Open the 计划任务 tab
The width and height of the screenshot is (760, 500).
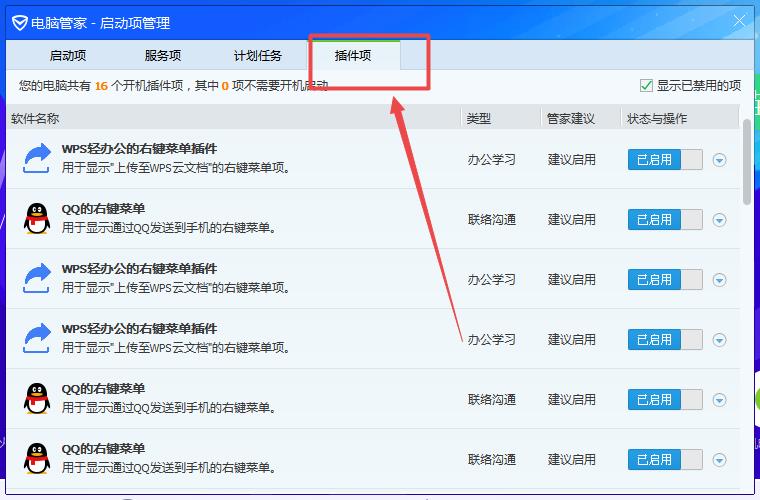tap(257, 56)
